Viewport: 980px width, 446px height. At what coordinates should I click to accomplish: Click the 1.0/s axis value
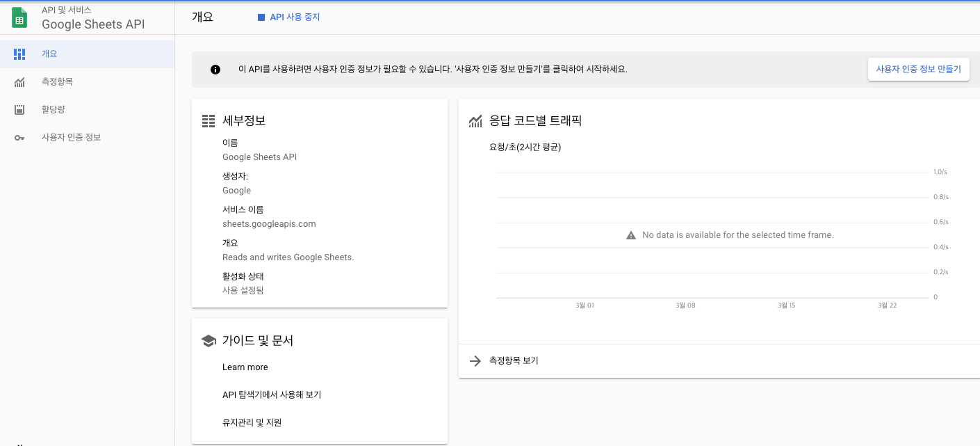940,172
